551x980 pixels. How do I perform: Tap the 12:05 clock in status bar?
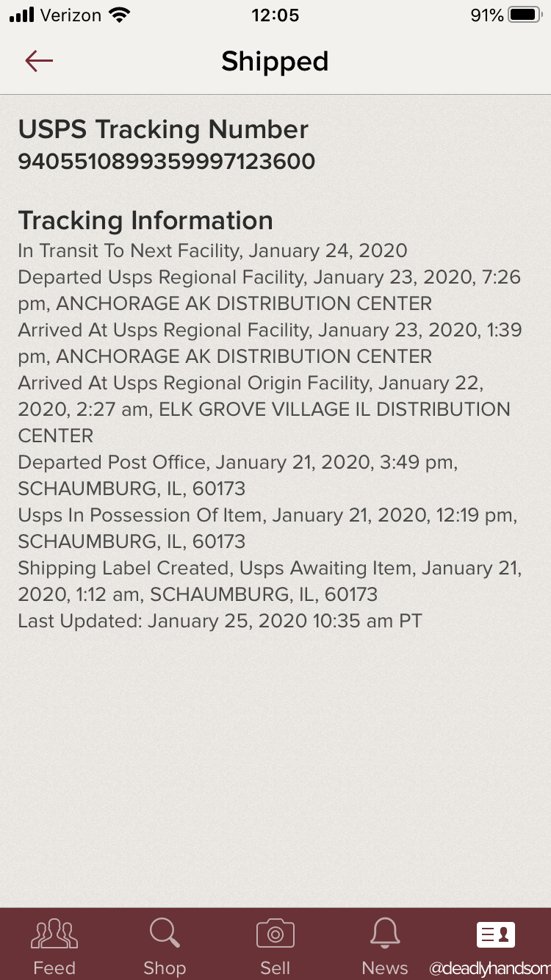pyautogui.click(x=275, y=15)
